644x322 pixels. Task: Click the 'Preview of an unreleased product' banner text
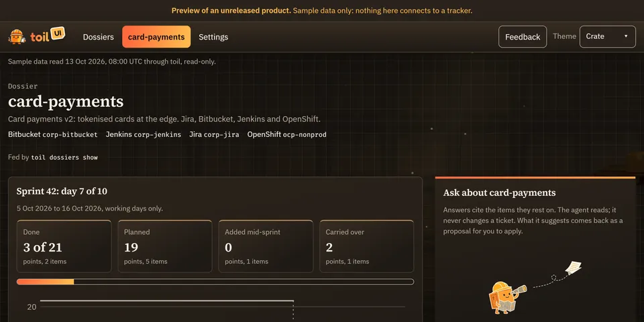click(x=231, y=11)
